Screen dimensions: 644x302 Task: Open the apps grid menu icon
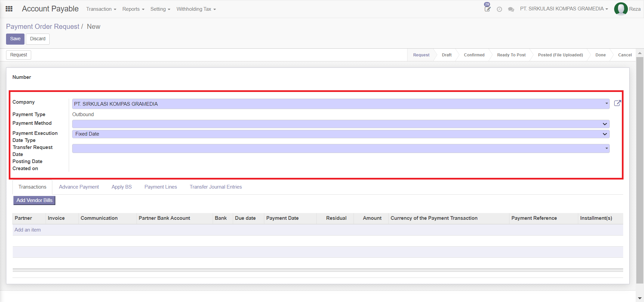point(9,9)
